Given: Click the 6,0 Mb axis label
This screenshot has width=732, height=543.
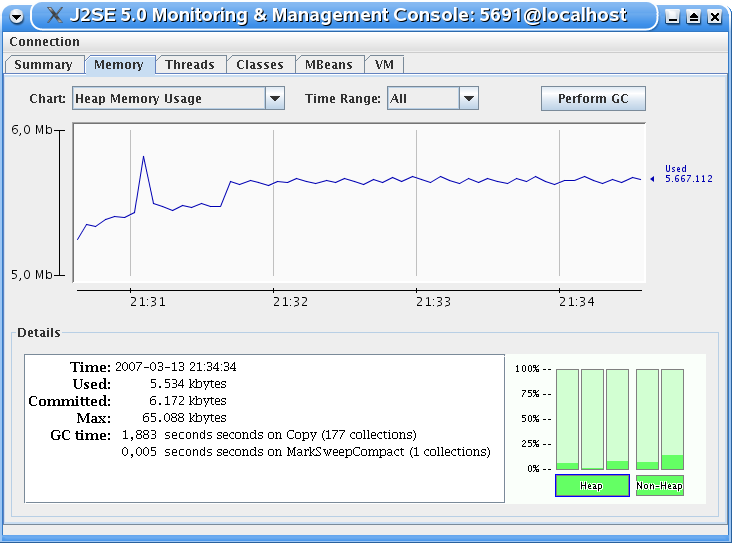Looking at the screenshot, I should (x=32, y=130).
